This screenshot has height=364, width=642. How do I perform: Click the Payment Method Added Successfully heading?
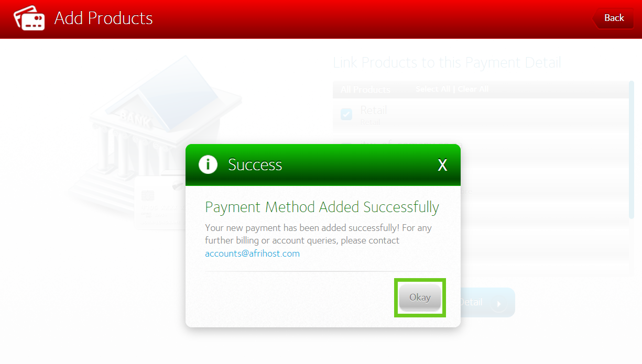point(322,207)
